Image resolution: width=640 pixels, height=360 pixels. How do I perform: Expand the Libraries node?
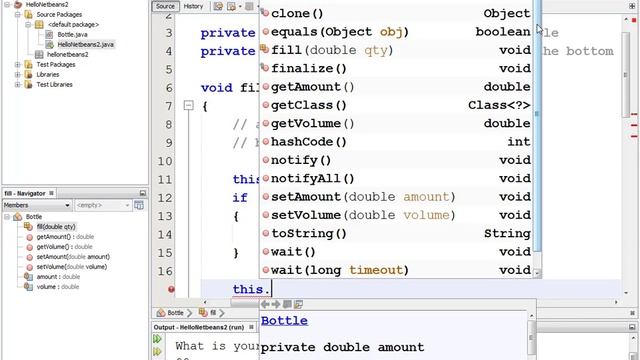(18, 75)
